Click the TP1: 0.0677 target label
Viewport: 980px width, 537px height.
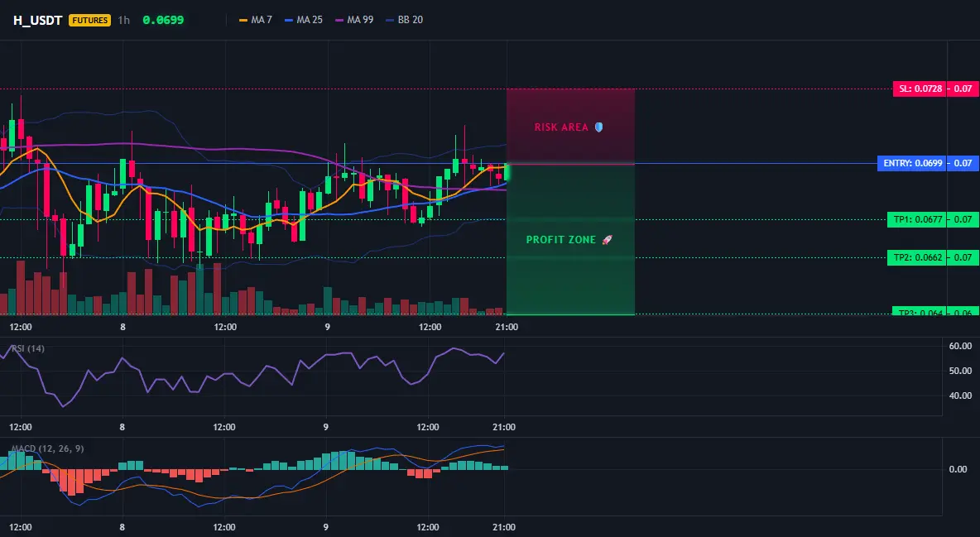coord(917,219)
